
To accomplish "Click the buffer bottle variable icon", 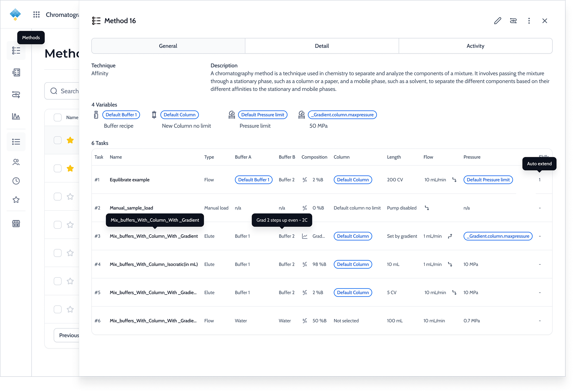I will (x=96, y=115).
